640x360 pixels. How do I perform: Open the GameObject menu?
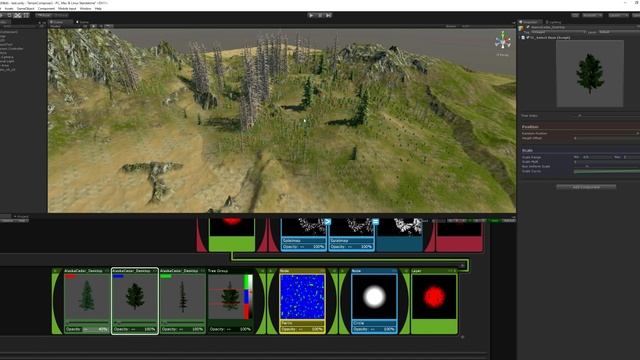pyautogui.click(x=26, y=8)
